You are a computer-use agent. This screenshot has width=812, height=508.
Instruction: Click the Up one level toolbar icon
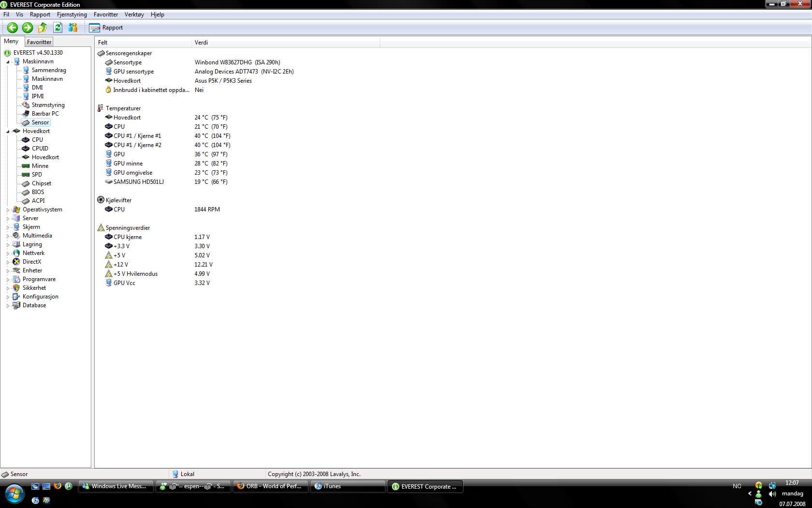43,28
